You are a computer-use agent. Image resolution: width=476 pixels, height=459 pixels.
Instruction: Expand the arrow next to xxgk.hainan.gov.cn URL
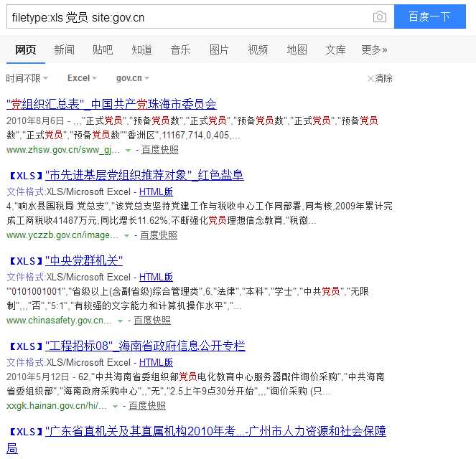tap(115, 407)
